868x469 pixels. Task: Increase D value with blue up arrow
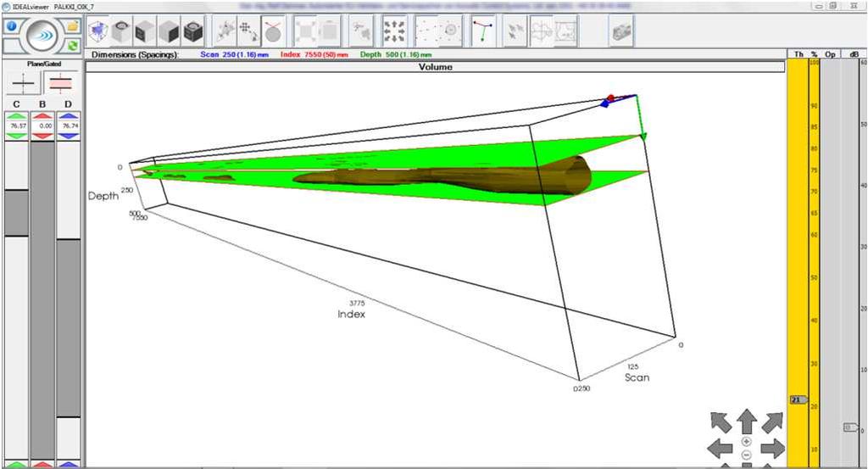tap(69, 116)
